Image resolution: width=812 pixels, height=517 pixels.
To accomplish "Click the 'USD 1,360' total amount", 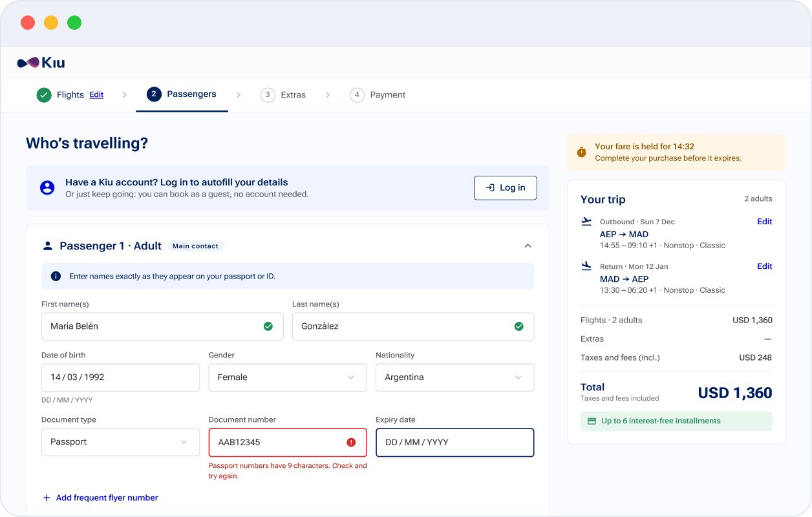I will click(735, 392).
